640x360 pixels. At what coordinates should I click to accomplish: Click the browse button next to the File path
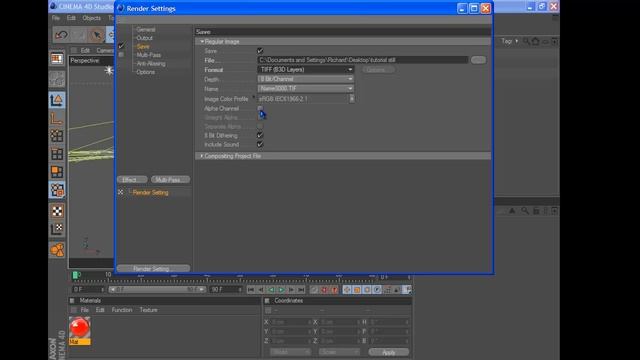tap(478, 60)
